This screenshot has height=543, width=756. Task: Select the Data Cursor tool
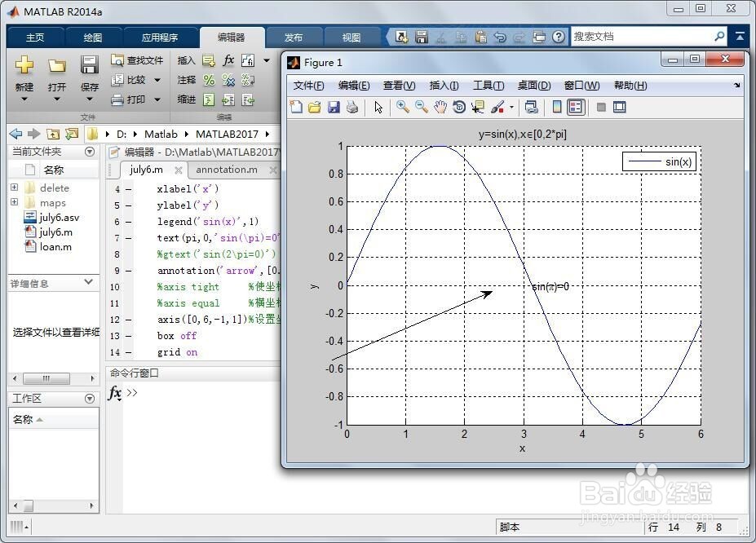tap(478, 107)
